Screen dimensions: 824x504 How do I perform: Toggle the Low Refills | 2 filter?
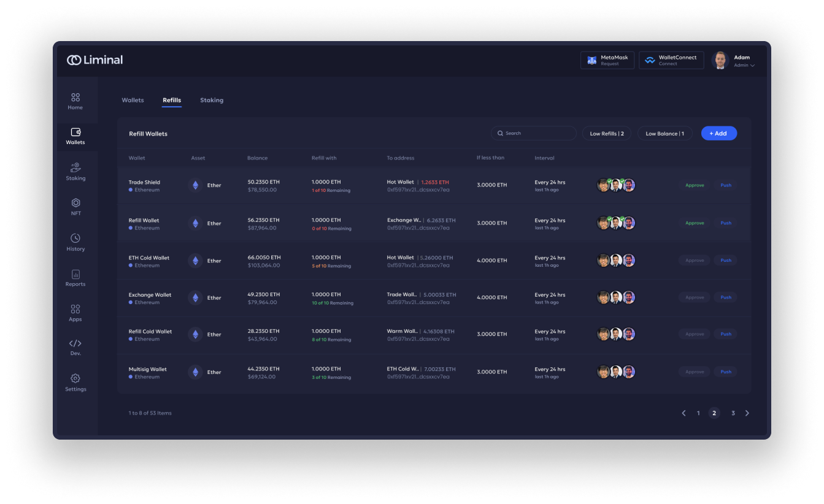(x=606, y=133)
